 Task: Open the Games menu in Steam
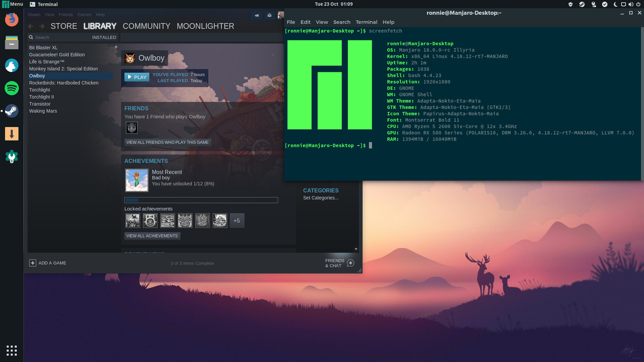click(85, 15)
